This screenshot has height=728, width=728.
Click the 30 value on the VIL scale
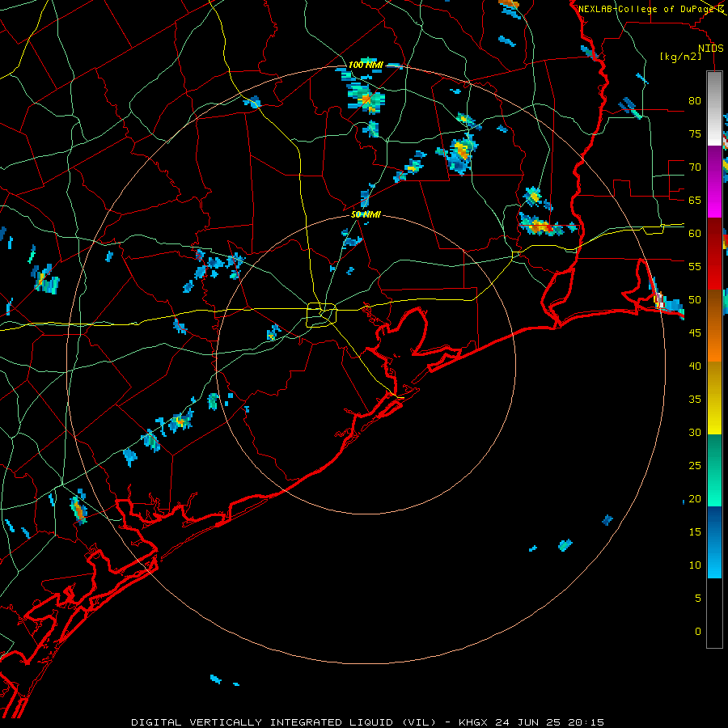(x=695, y=432)
